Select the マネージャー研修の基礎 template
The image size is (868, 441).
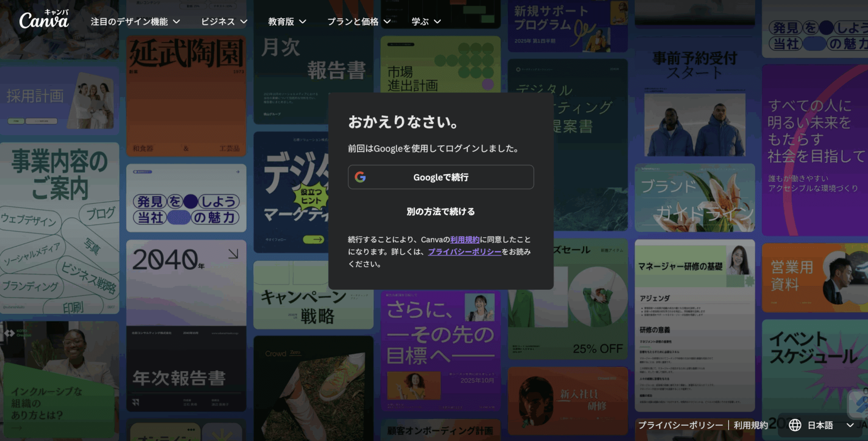(695, 325)
